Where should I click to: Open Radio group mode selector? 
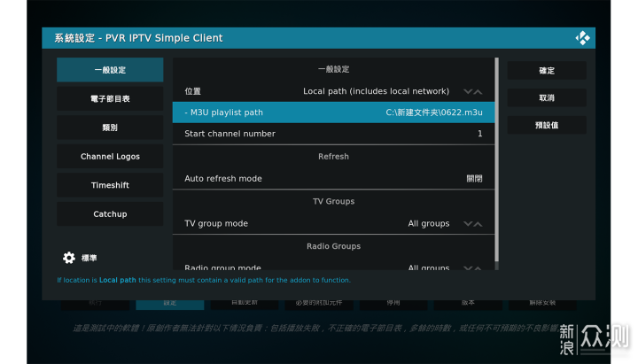click(x=333, y=266)
